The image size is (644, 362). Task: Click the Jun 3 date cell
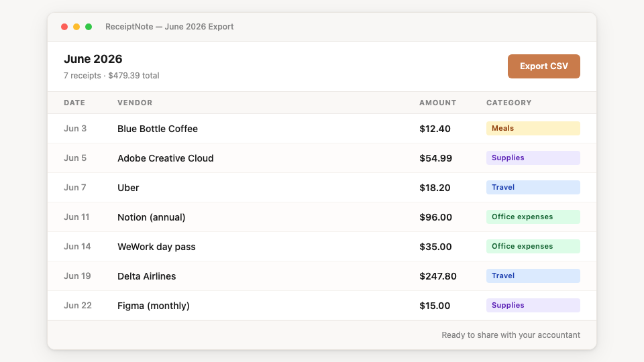(x=75, y=129)
